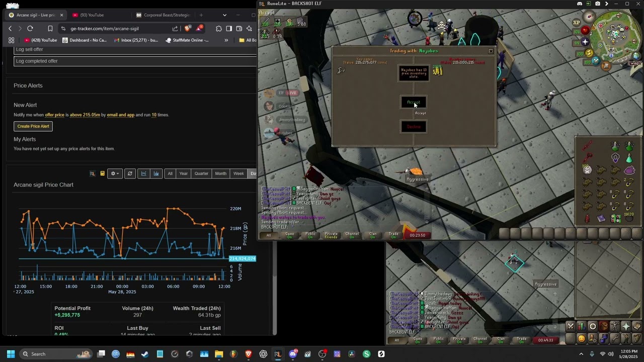Close the trade window with the X
The height and width of the screenshot is (362, 644).
click(491, 51)
